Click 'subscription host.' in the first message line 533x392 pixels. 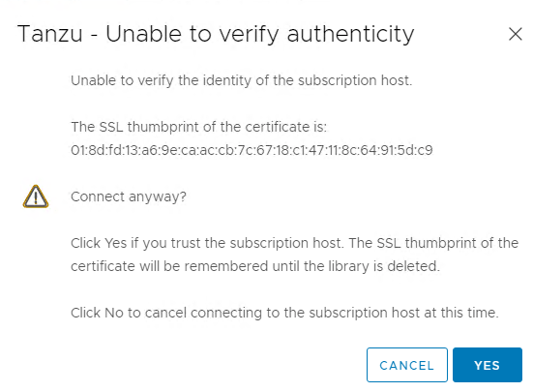coord(355,81)
